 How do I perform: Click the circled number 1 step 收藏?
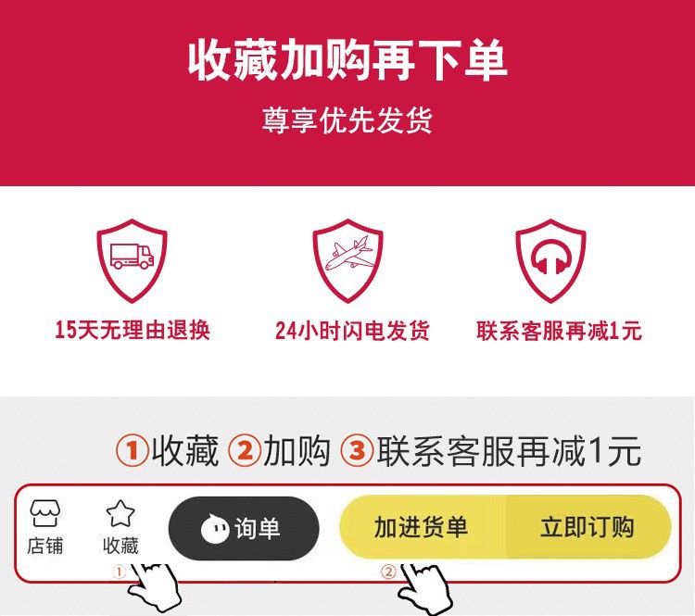pyautogui.click(x=168, y=451)
